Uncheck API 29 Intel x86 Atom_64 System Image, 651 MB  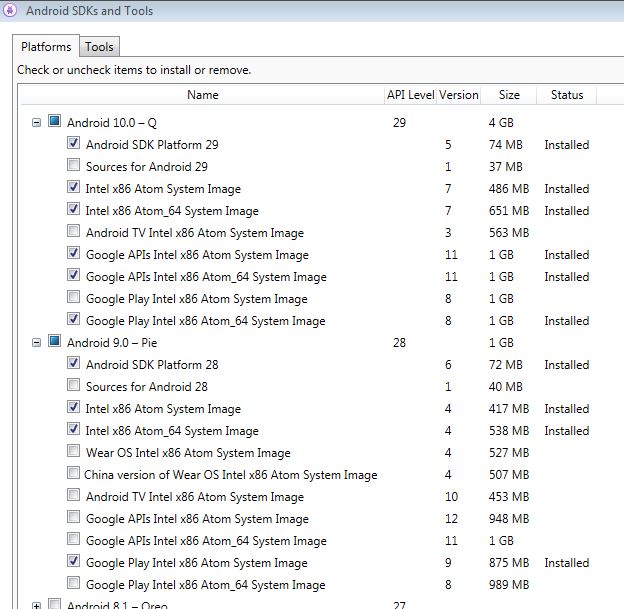tap(74, 209)
